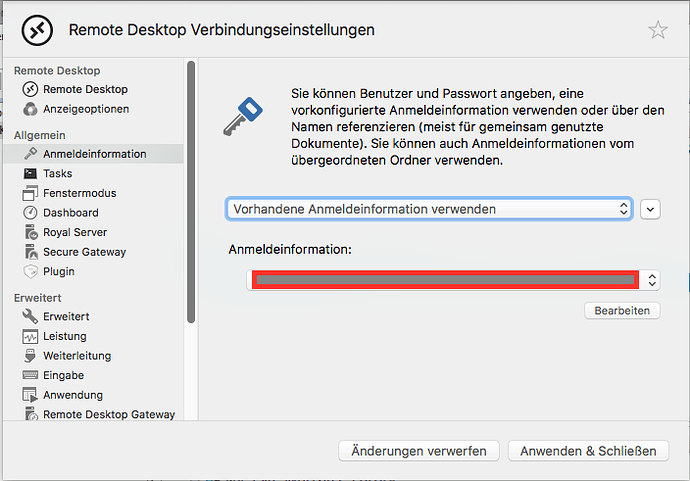Open the Leistung performance icon
Viewport: 690px width, 481px height.
pos(31,336)
